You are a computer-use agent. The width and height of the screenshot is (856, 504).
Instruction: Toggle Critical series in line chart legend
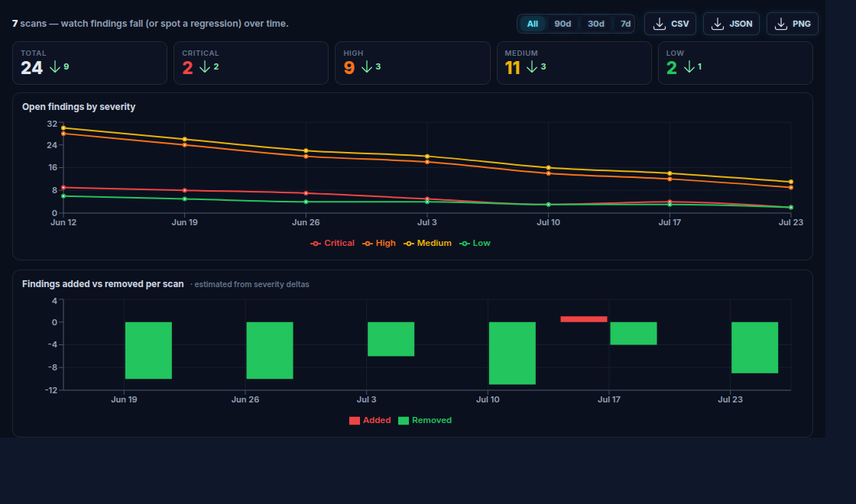332,244
